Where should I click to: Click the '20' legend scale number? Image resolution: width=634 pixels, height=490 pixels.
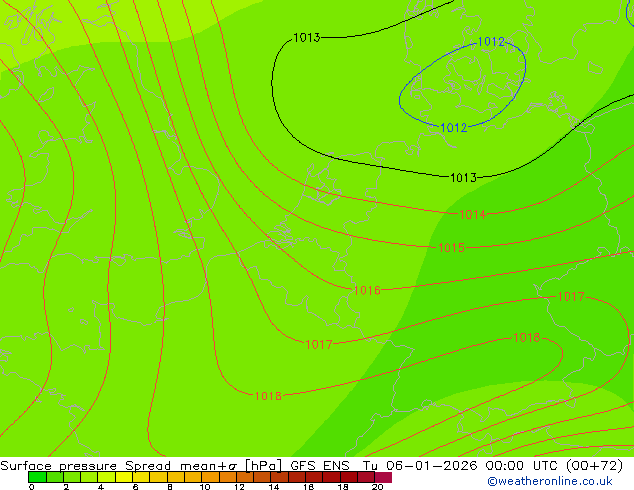coord(377,487)
